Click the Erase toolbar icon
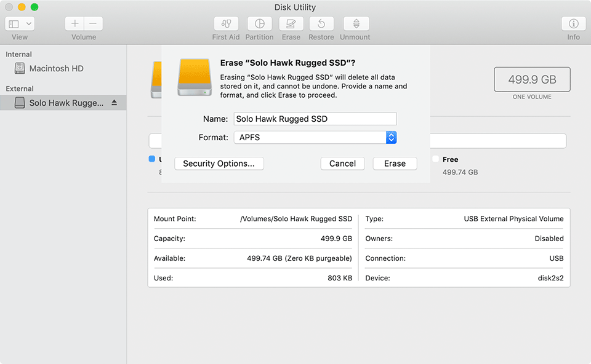 pyautogui.click(x=291, y=24)
